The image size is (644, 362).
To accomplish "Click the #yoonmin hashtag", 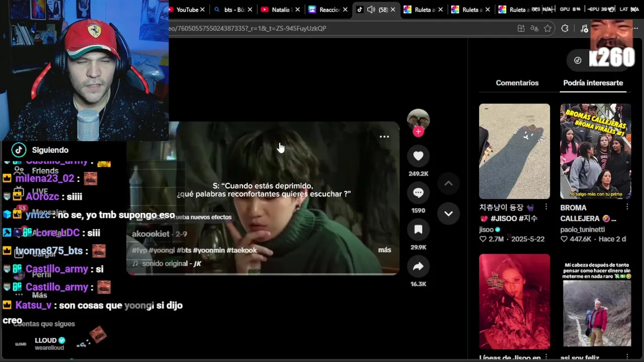I will [x=209, y=250].
